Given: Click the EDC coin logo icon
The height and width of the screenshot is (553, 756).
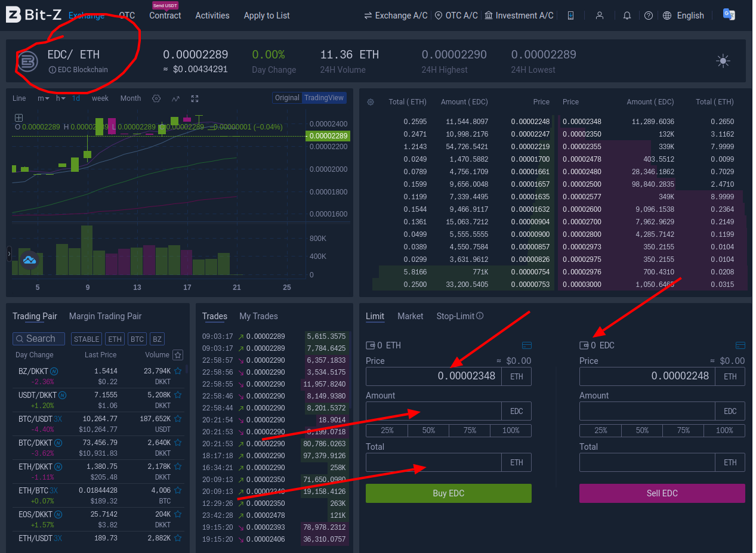Looking at the screenshot, I should pos(27,61).
